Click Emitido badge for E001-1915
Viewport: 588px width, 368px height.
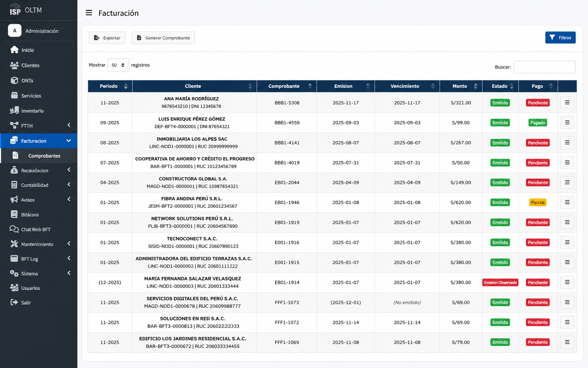500,263
